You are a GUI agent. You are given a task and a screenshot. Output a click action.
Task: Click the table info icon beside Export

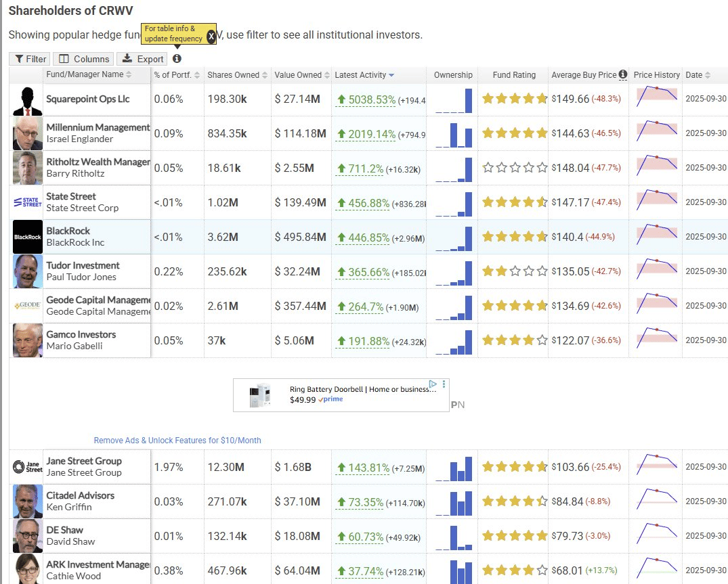coord(177,59)
